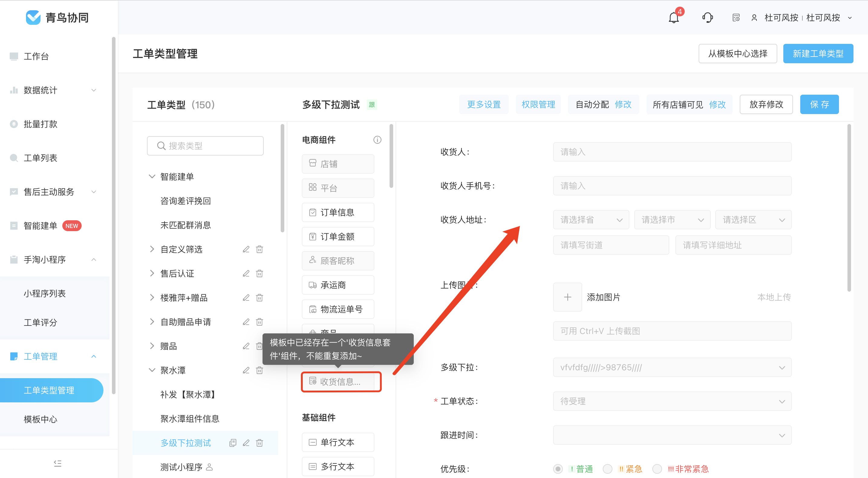This screenshot has height=478, width=868.
Task: Open the user account dropdown arrow
Action: 850,18
